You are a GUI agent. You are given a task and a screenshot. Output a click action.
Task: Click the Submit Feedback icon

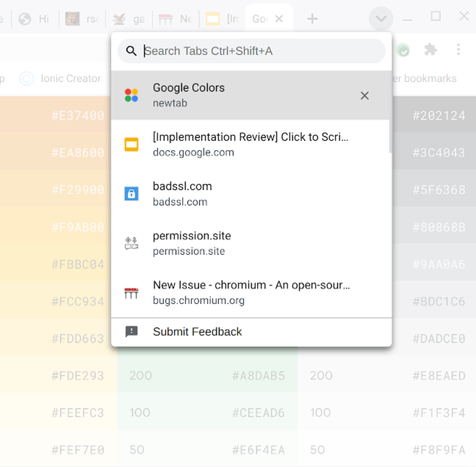pos(132,332)
